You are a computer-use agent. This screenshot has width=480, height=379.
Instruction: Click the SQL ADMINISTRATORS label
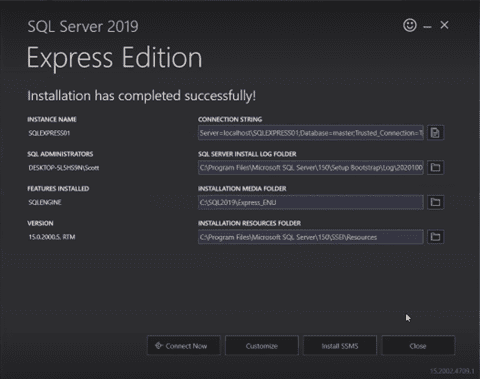coord(60,154)
